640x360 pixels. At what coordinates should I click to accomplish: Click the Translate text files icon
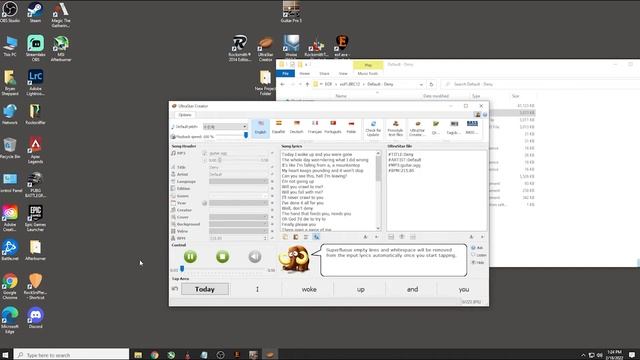(x=395, y=129)
